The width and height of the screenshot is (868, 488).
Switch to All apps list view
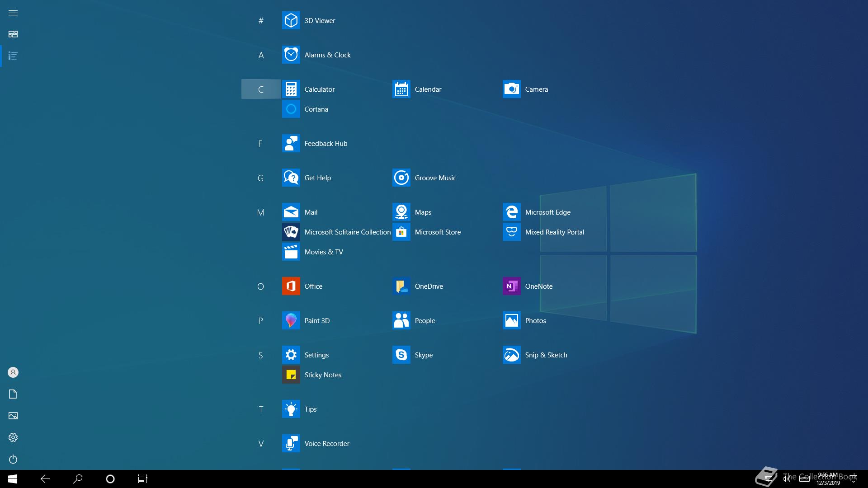pos(13,56)
